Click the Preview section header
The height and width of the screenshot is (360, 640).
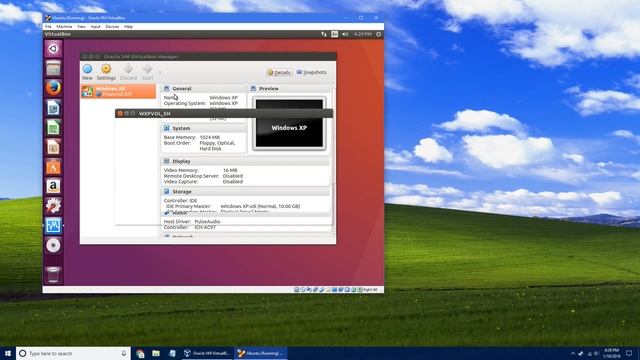click(x=289, y=89)
